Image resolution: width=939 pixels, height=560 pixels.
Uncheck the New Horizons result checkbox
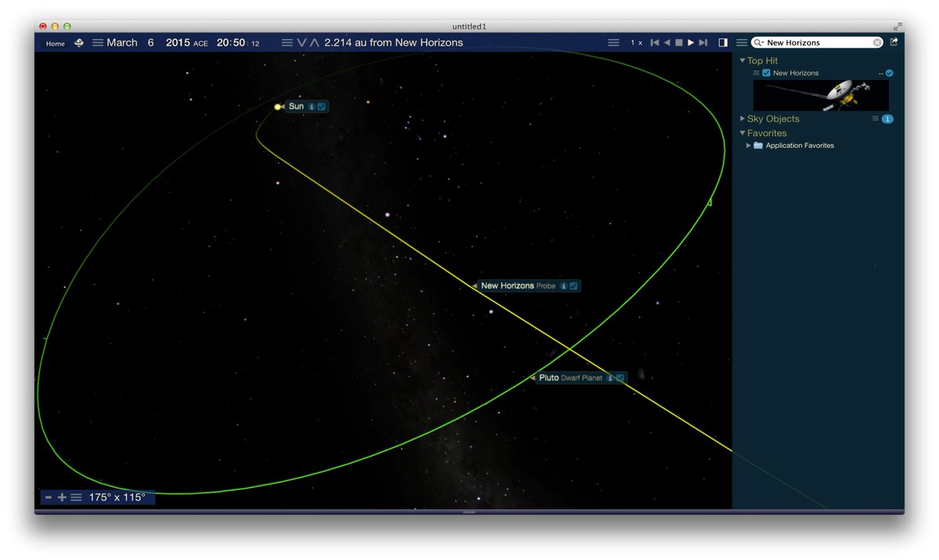(x=767, y=73)
